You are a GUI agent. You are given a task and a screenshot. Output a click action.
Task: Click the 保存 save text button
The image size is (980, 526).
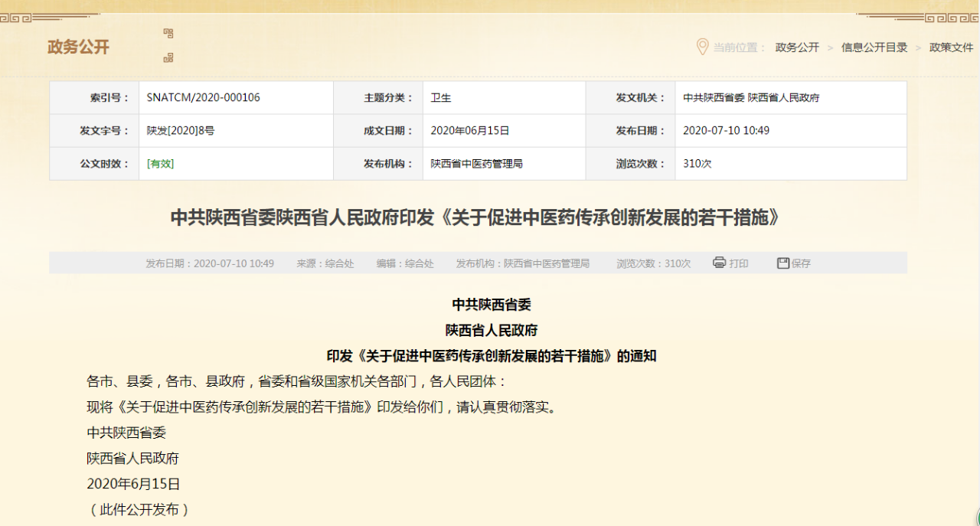click(x=801, y=263)
